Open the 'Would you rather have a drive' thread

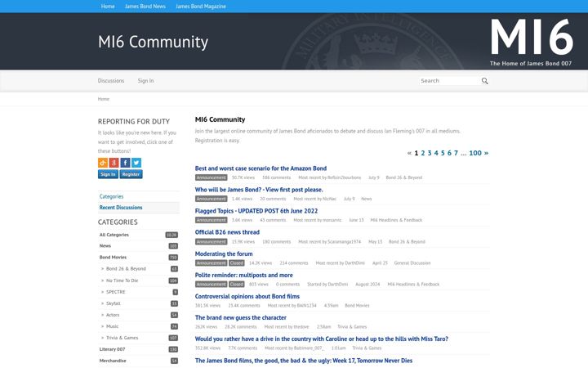click(x=322, y=339)
